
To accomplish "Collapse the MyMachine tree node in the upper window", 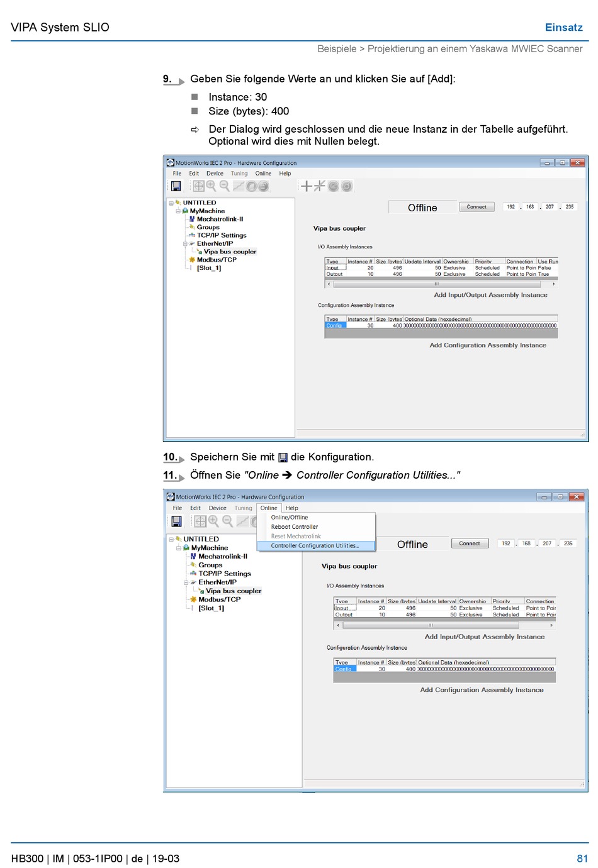I will [178, 211].
